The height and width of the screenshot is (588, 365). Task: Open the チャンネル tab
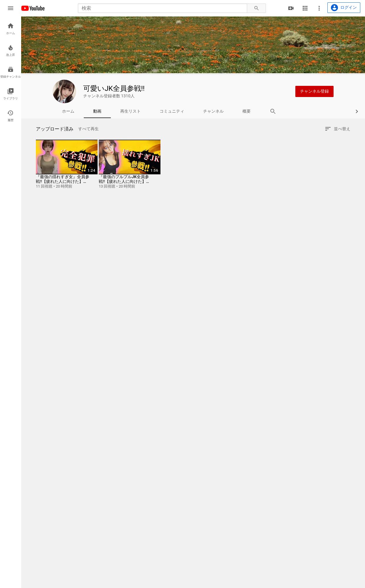(213, 111)
